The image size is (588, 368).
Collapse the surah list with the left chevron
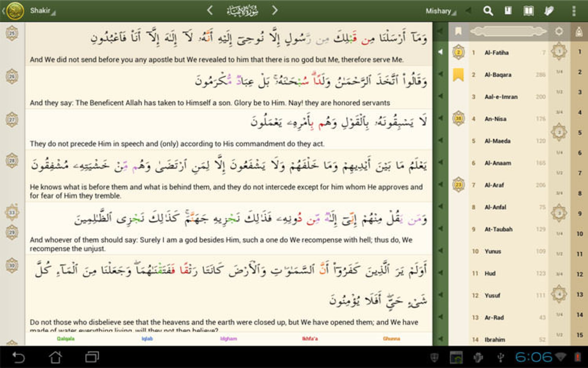467,11
